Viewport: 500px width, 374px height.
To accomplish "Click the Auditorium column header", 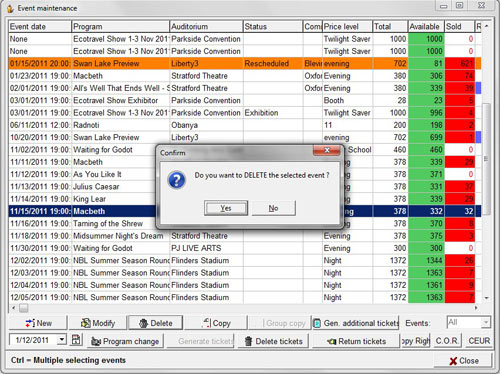I will click(206, 27).
